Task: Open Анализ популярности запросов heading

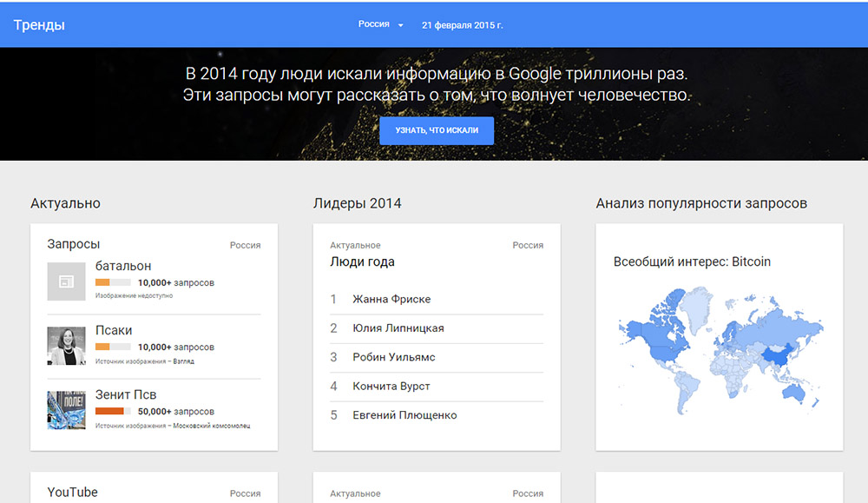Action: click(701, 203)
